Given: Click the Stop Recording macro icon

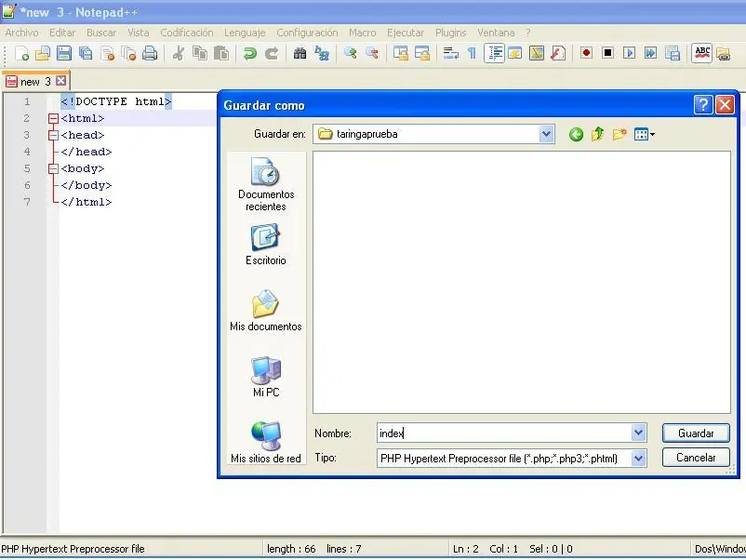Looking at the screenshot, I should tap(607, 53).
